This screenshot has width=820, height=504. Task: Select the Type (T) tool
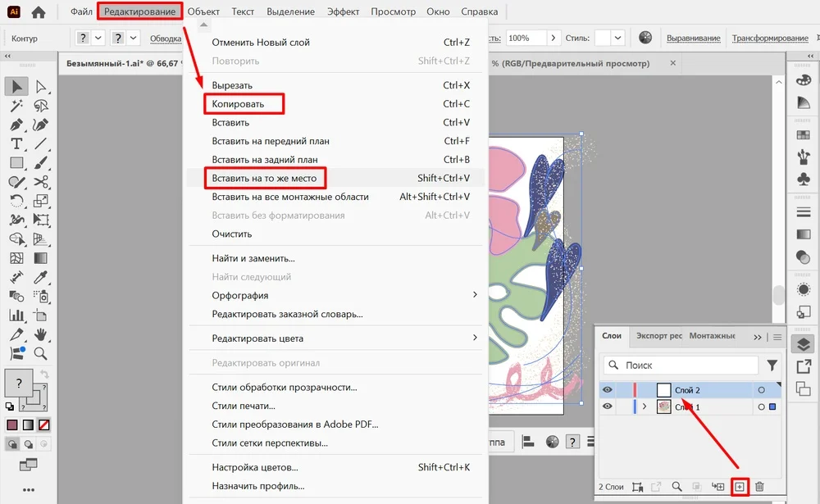click(16, 143)
